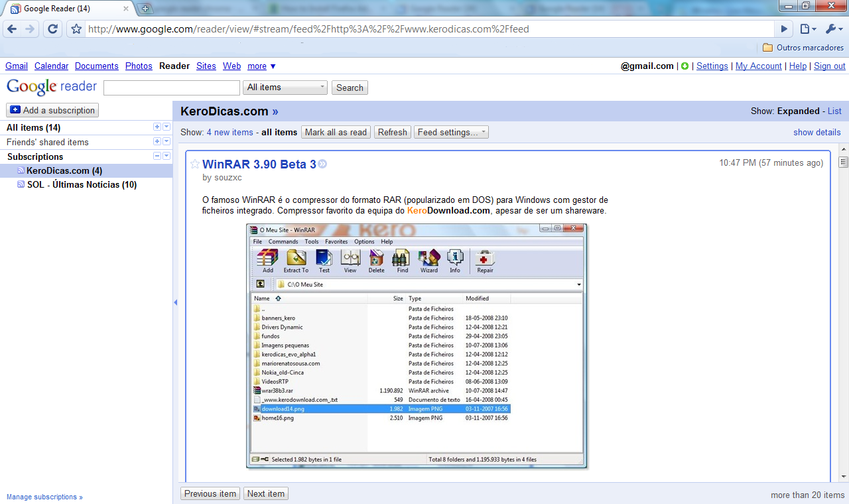Image resolution: width=849 pixels, height=504 pixels.
Task: Expand the All items plus toggle
Action: tap(157, 127)
